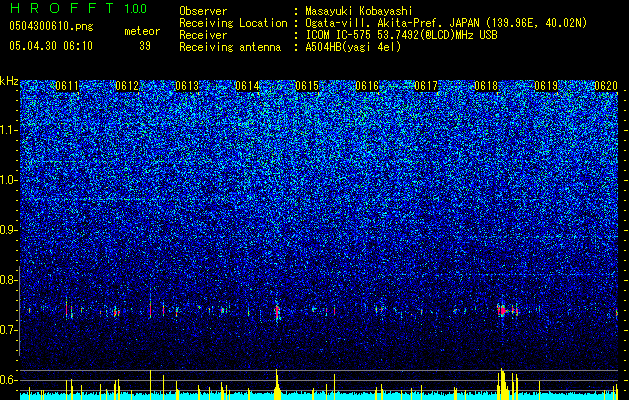Click the 1.0 kHz axis label
Viewport: 629px width, 400px height.
tap(8, 180)
